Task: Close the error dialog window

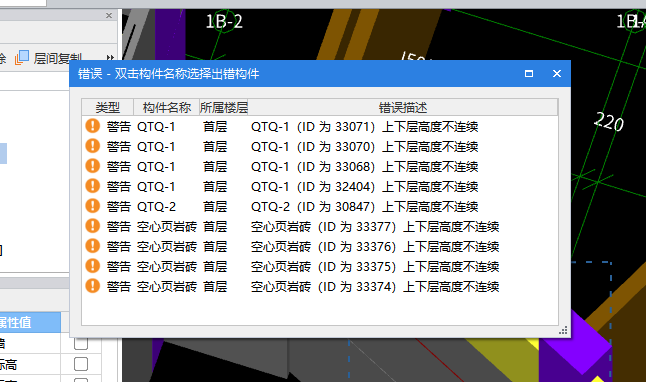Action: [557, 73]
